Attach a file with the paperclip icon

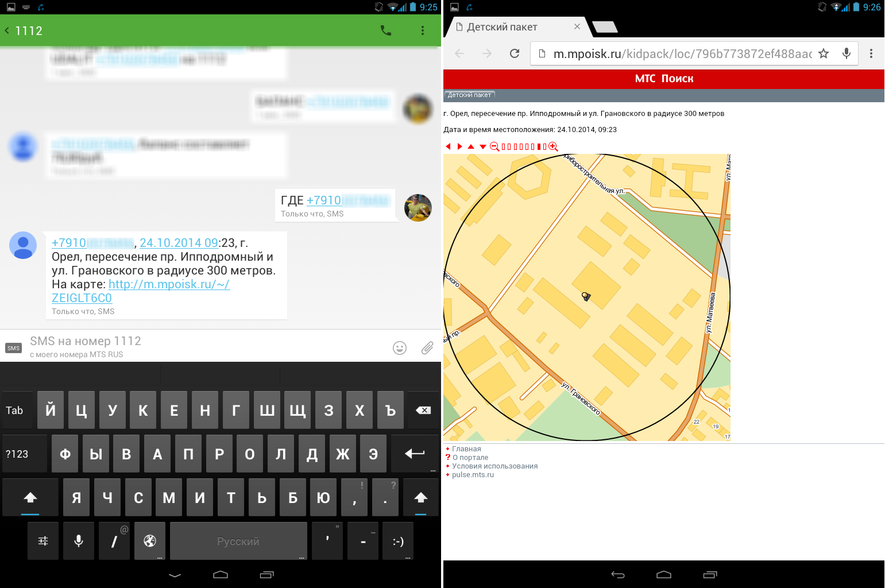click(x=427, y=347)
